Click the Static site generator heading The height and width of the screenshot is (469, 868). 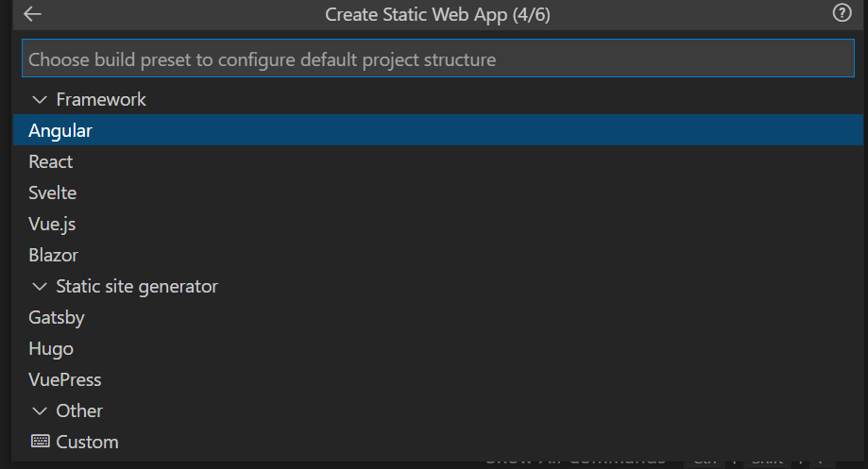(137, 286)
